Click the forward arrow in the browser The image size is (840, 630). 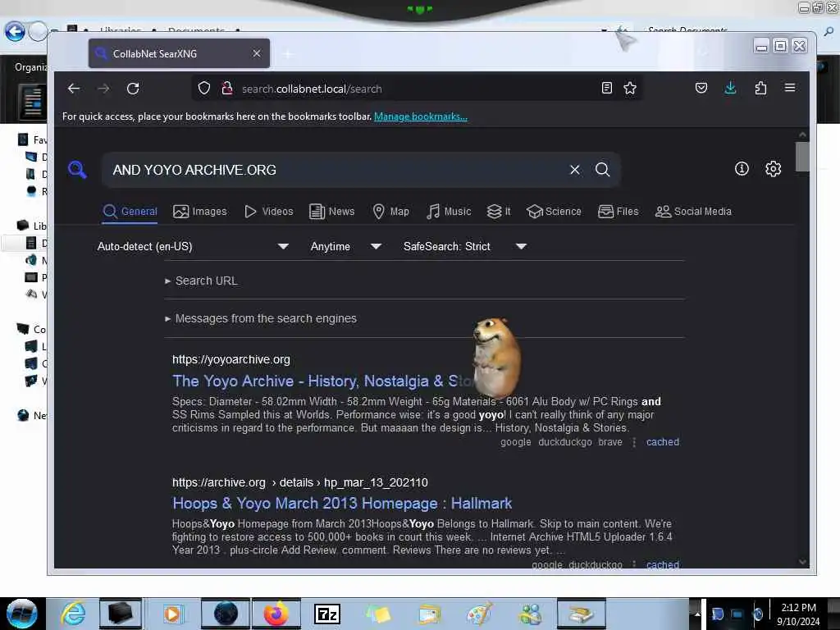(x=103, y=89)
